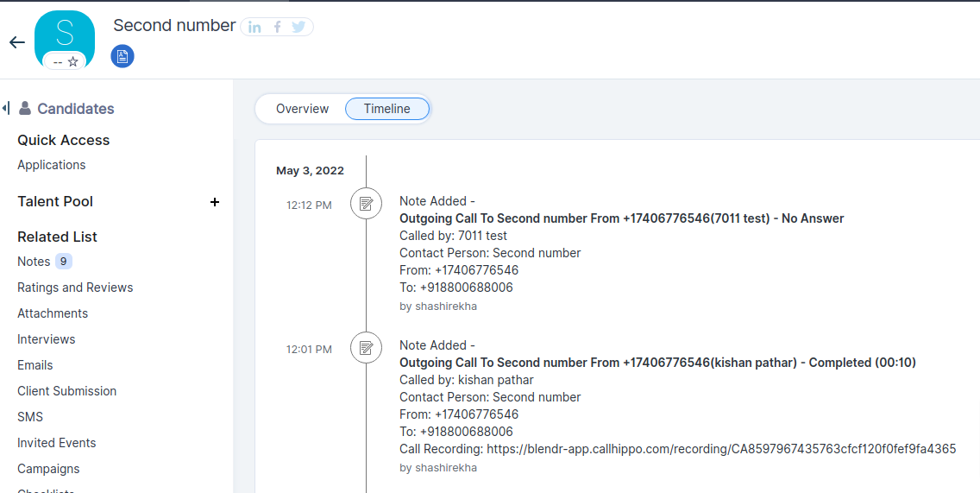Open SMS related list
Image resolution: width=980 pixels, height=493 pixels.
(x=30, y=417)
